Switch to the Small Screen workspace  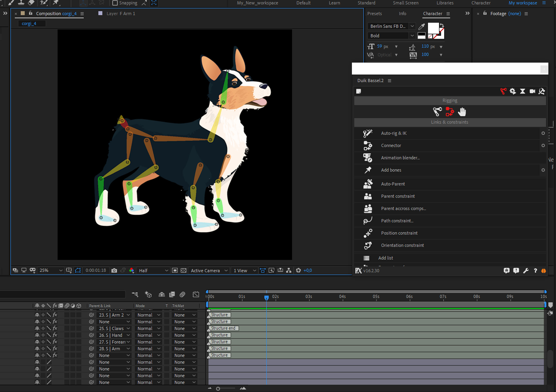[405, 3]
